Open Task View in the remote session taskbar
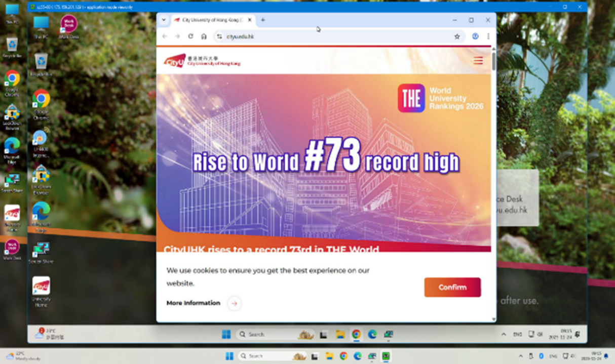The height and width of the screenshot is (364, 615). (324, 334)
